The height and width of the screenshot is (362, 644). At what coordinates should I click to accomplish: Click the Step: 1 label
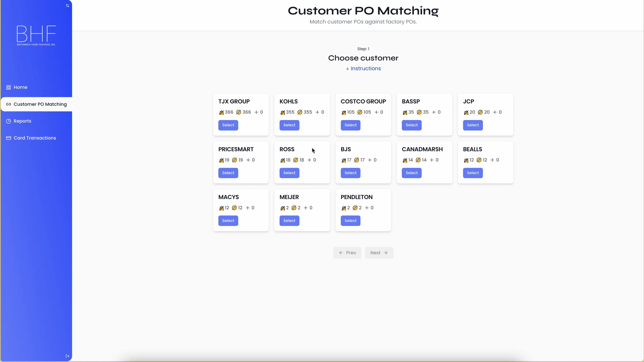363,49
